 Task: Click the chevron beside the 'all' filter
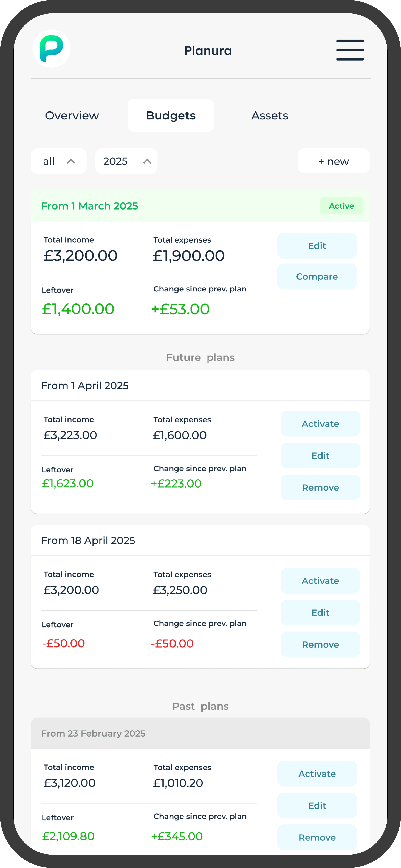pos(71,161)
